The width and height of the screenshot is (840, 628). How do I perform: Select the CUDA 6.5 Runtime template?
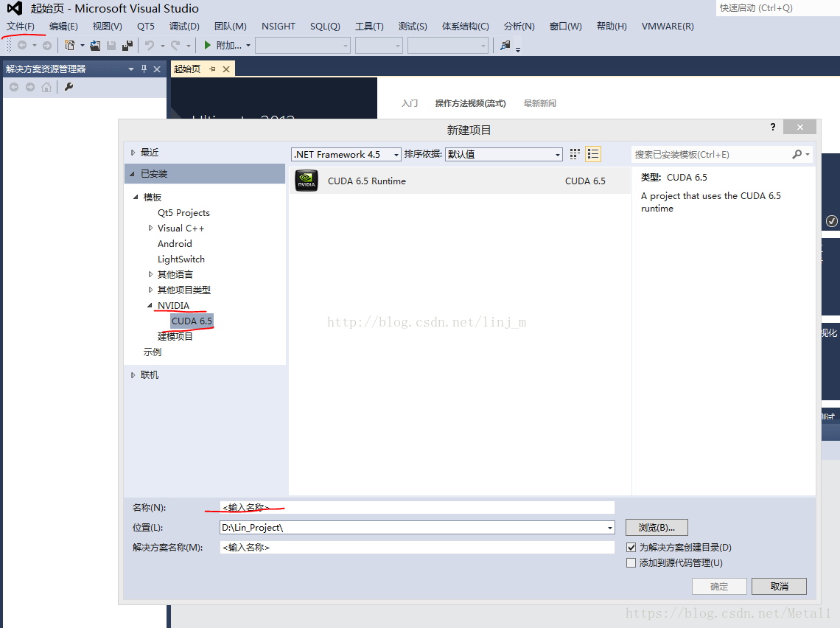tap(461, 181)
